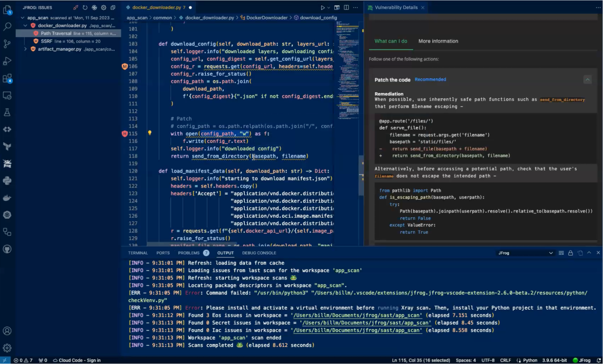Open JFrog issues settings gear
This screenshot has height=364, width=603.
(x=103, y=7)
